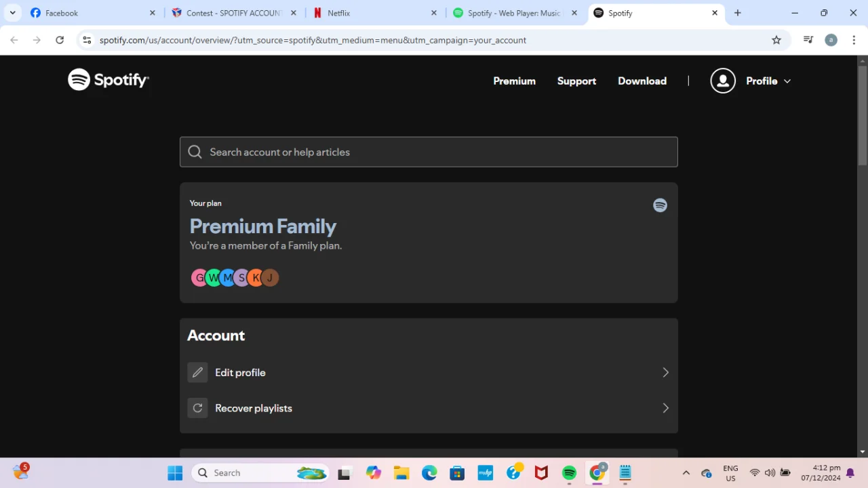
Task: Click the Spotify logo in the header
Action: coord(108,80)
